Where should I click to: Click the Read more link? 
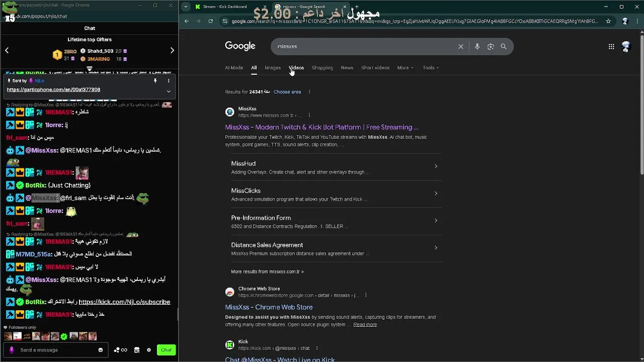coord(365,325)
